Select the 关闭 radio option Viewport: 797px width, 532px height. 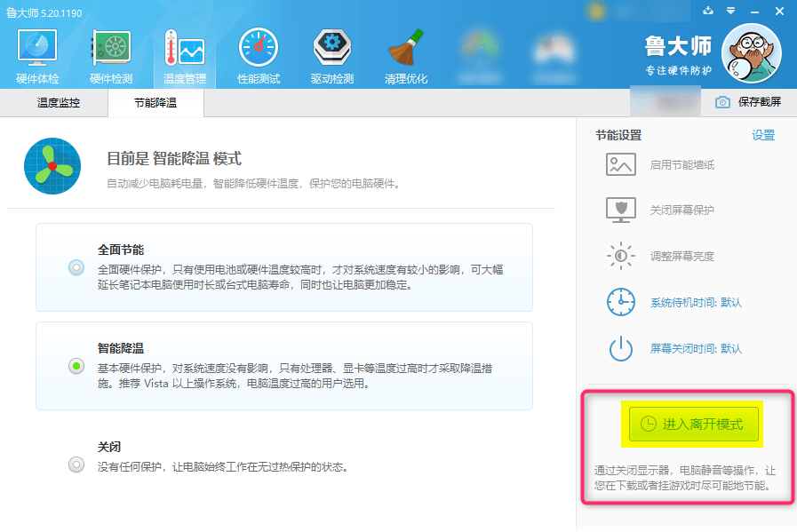click(x=76, y=465)
